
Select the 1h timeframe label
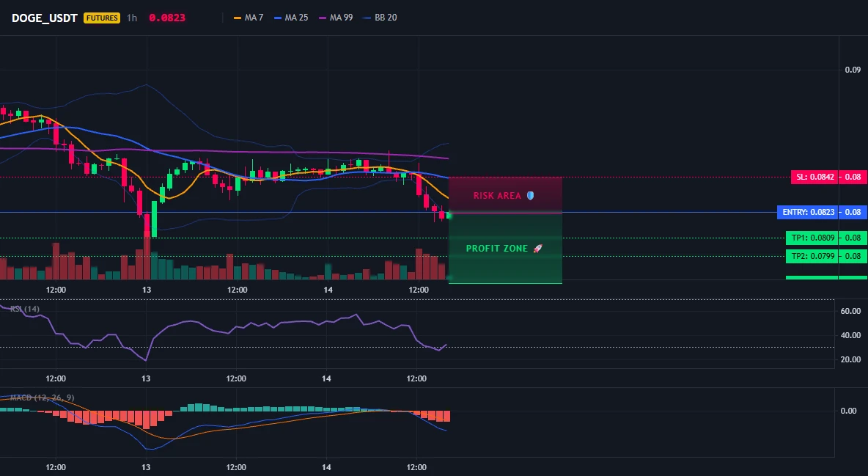132,18
